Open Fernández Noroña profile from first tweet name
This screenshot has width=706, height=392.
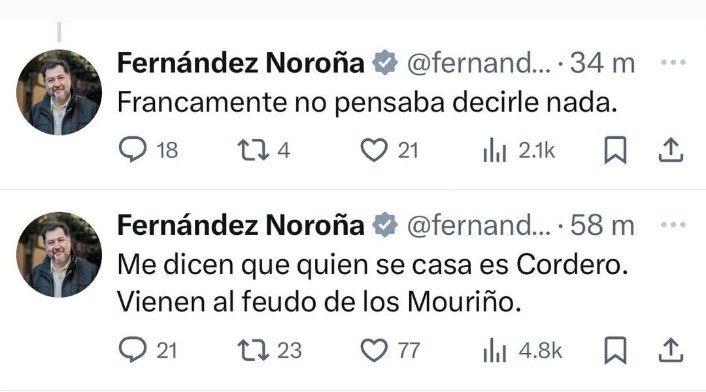240,63
